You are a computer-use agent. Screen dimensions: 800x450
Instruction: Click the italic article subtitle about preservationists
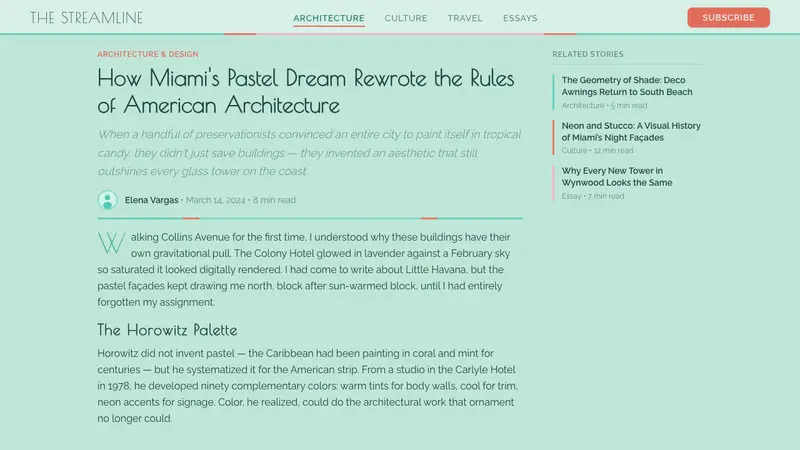(x=309, y=153)
